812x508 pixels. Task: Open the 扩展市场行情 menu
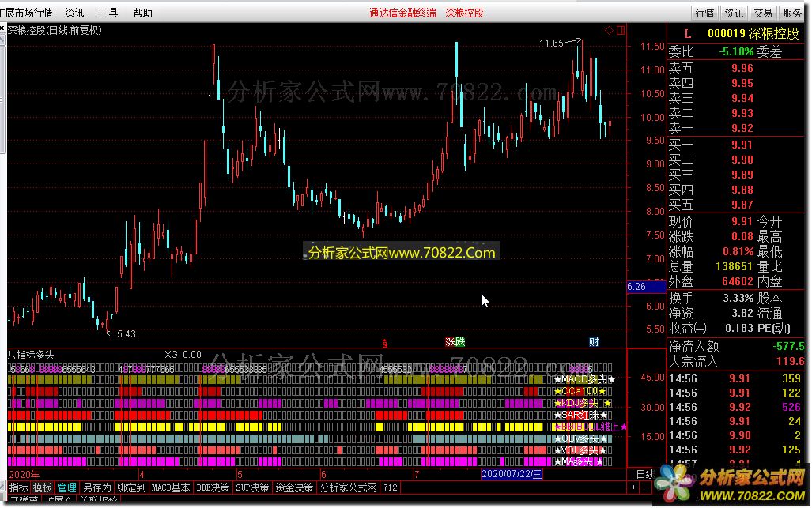[x=26, y=13]
